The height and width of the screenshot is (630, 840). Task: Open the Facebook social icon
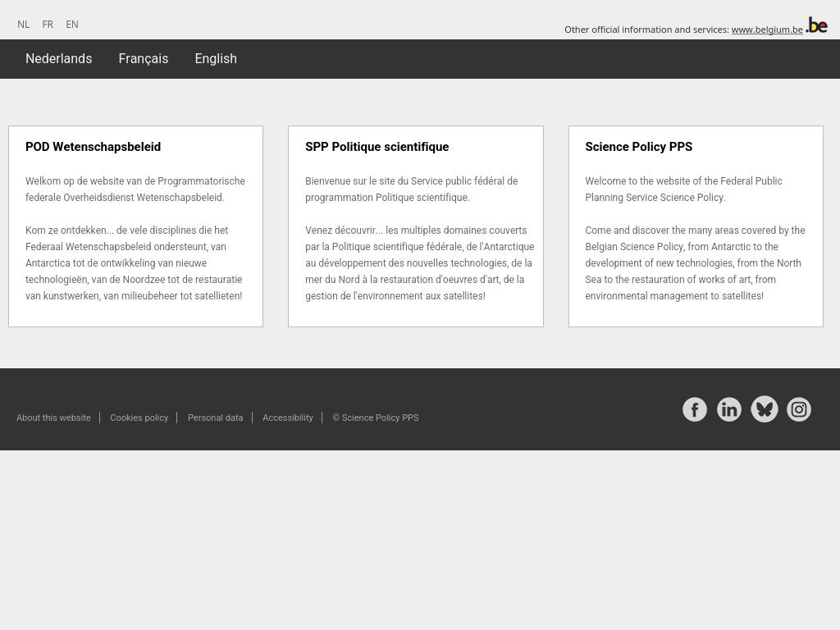[694, 409]
